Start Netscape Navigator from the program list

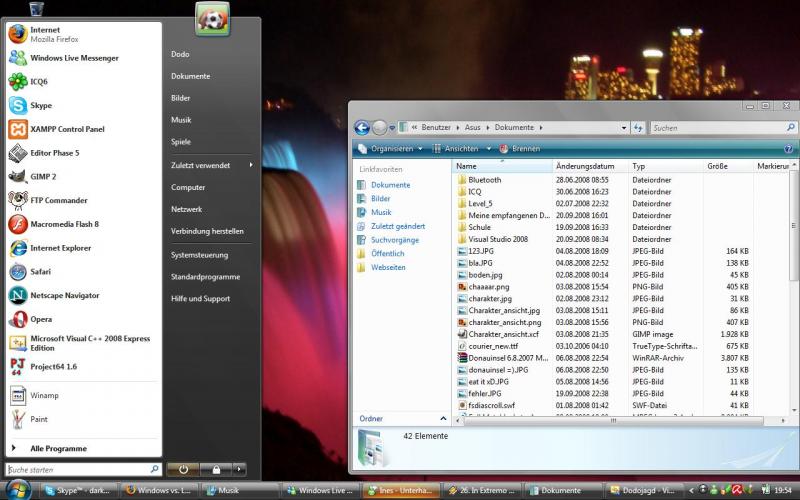[x=64, y=296]
